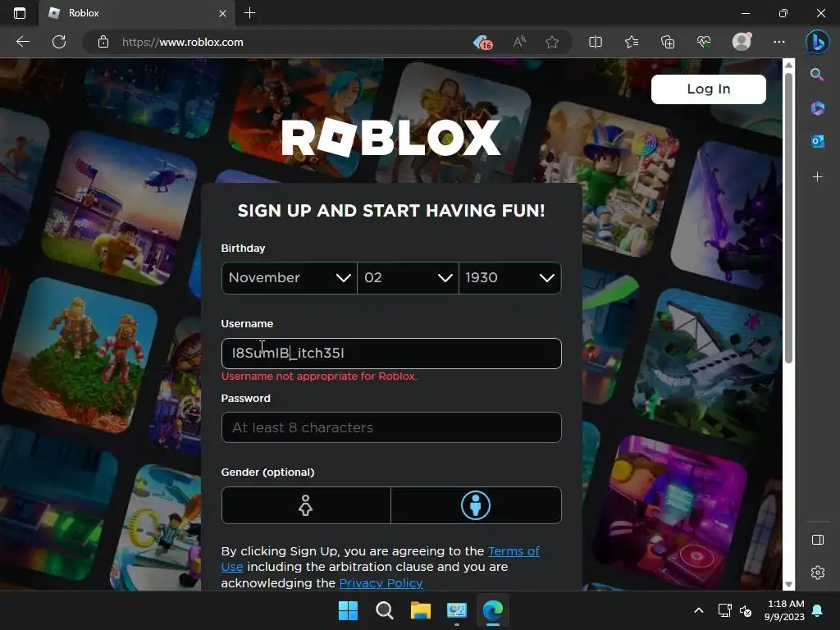Toggle sidebar layout icon near bottom
Screen dimensions: 840x630
818,540
